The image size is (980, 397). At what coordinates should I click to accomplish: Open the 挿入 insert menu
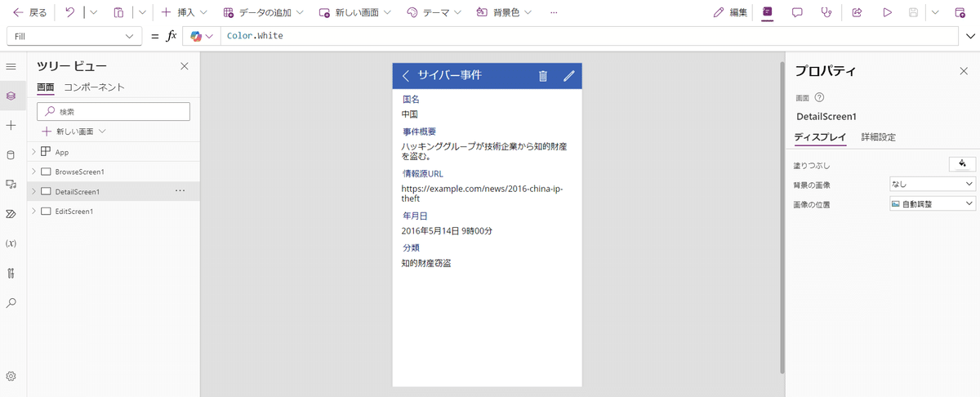(184, 13)
